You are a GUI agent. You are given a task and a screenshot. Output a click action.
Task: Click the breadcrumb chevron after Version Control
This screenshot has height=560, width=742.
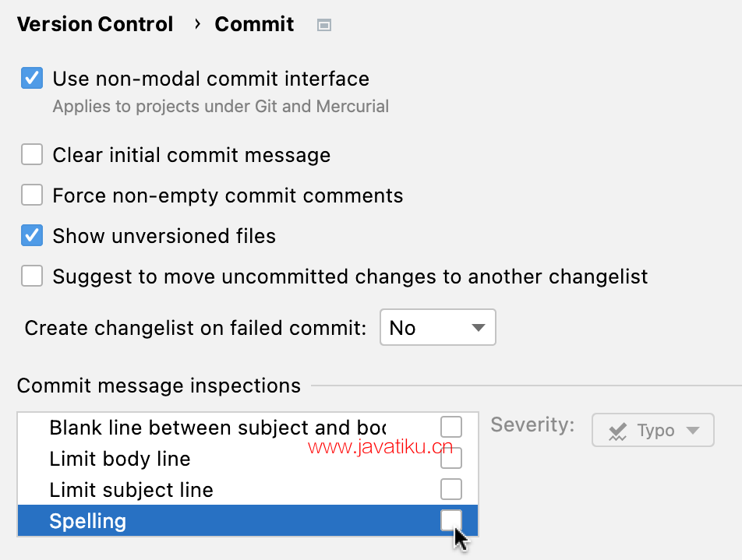click(197, 24)
